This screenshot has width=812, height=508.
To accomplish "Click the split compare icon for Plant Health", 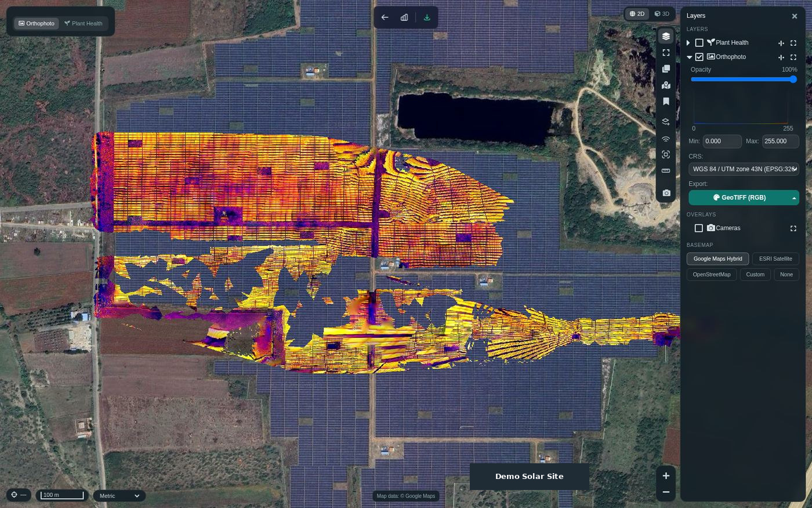I will point(781,43).
